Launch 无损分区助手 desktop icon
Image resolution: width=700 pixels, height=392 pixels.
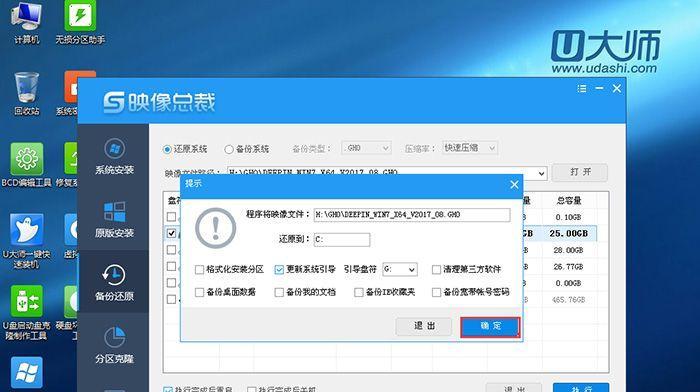click(x=80, y=21)
